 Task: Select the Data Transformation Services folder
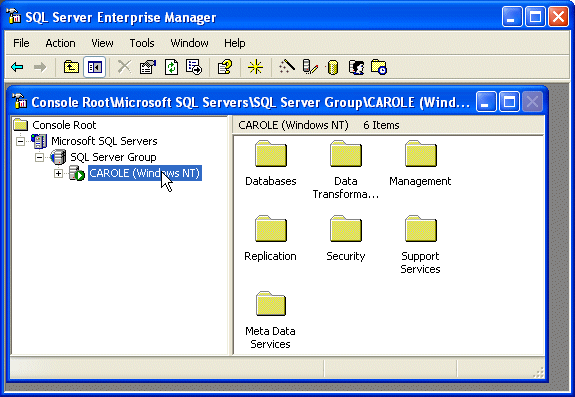[x=346, y=170]
